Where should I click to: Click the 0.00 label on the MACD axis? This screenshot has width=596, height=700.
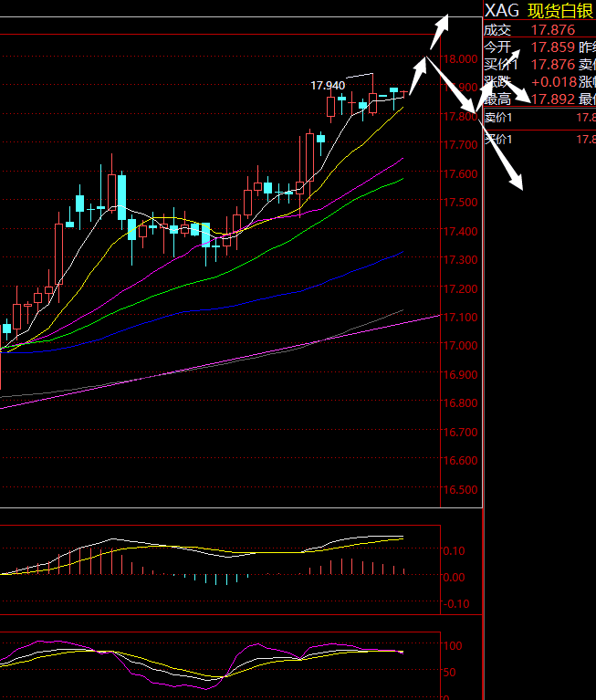(454, 577)
